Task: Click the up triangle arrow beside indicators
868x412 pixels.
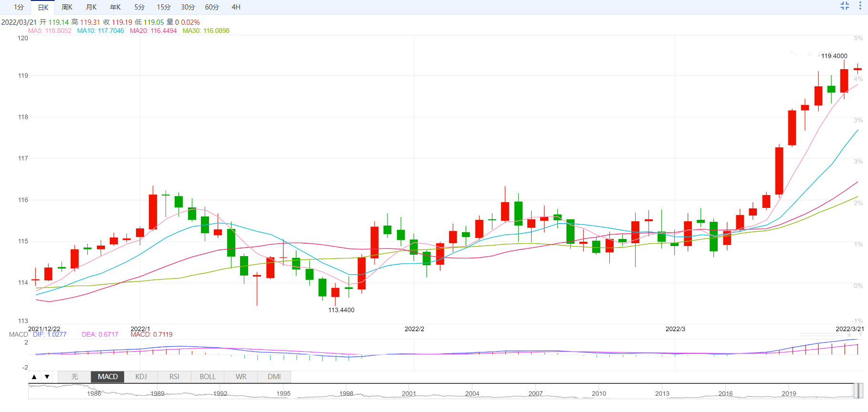Action: click(x=34, y=377)
